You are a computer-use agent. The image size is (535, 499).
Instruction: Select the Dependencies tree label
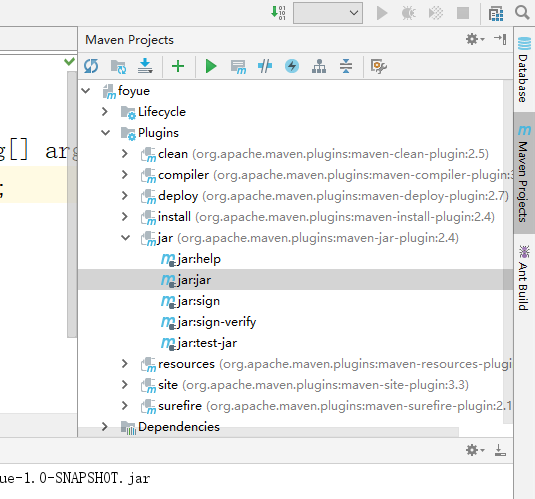(179, 427)
